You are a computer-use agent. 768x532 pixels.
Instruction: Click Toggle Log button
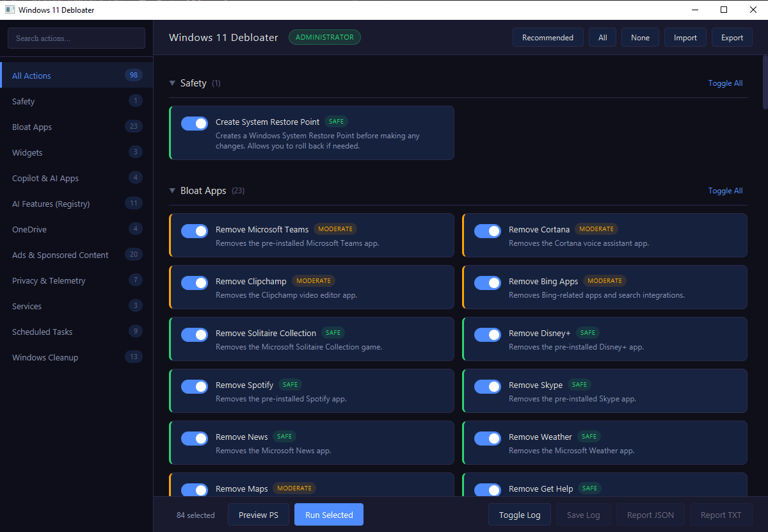(520, 515)
